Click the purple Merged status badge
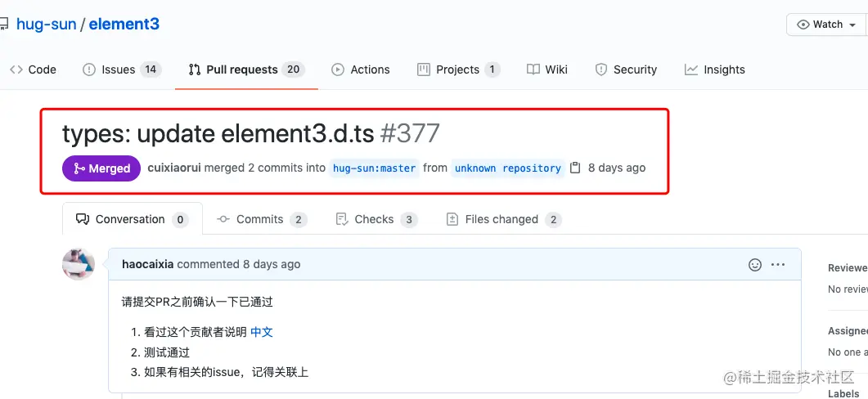The height and width of the screenshot is (399, 868). click(x=101, y=168)
